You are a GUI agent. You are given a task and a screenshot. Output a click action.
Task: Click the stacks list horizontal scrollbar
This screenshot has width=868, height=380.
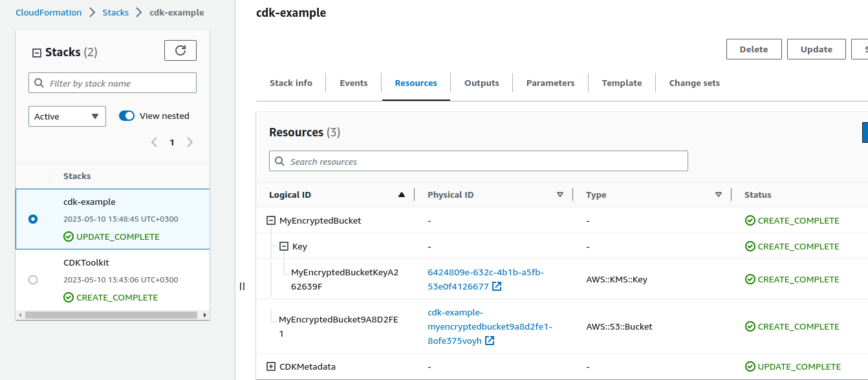tap(111, 315)
